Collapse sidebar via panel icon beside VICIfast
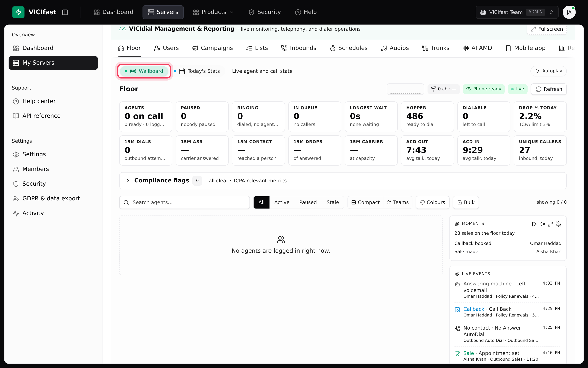Viewport: 588px width, 368px height. coord(65,12)
